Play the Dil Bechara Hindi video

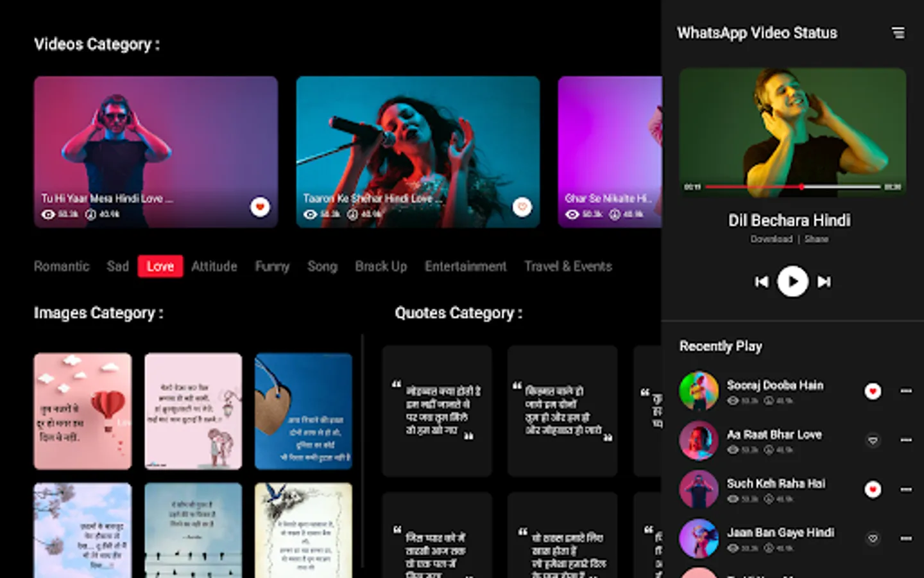click(792, 281)
